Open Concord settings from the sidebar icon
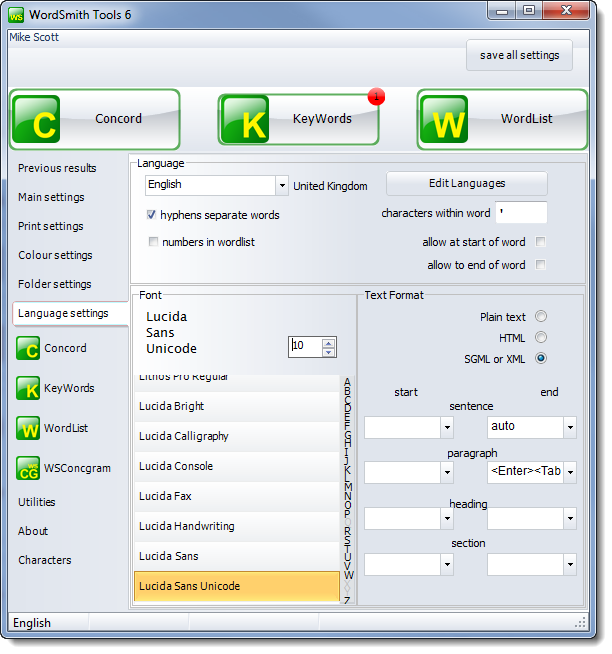The image size is (612, 654). pos(28,349)
